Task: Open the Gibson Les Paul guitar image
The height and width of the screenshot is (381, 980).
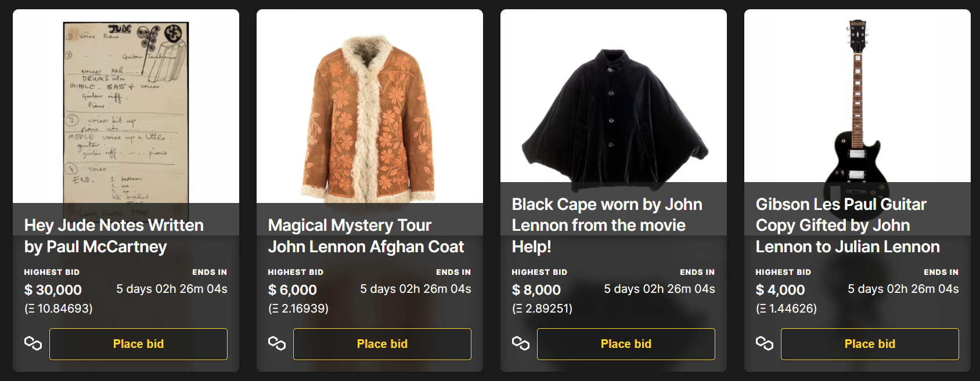Action: tap(857, 104)
